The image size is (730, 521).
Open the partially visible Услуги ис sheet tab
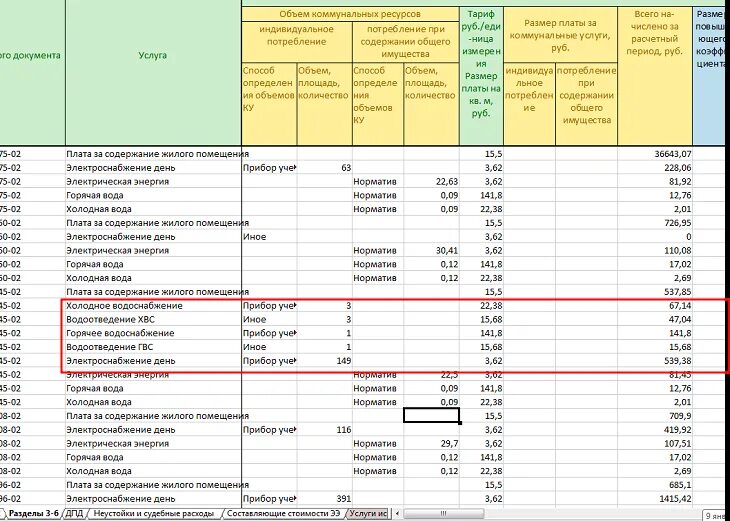click(x=368, y=514)
